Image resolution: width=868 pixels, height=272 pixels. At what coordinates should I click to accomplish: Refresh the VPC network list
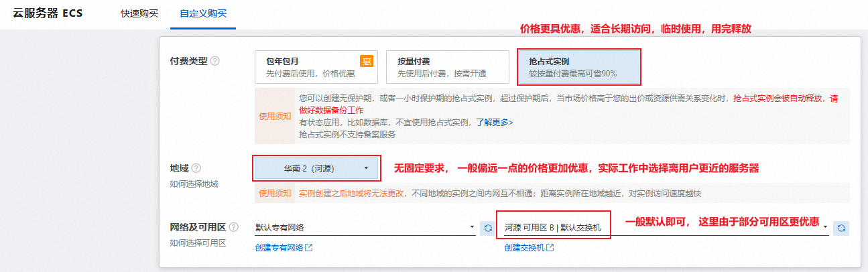click(487, 228)
